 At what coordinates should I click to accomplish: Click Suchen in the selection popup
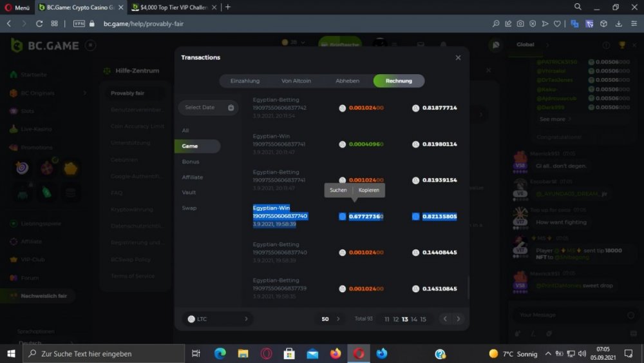(x=338, y=190)
